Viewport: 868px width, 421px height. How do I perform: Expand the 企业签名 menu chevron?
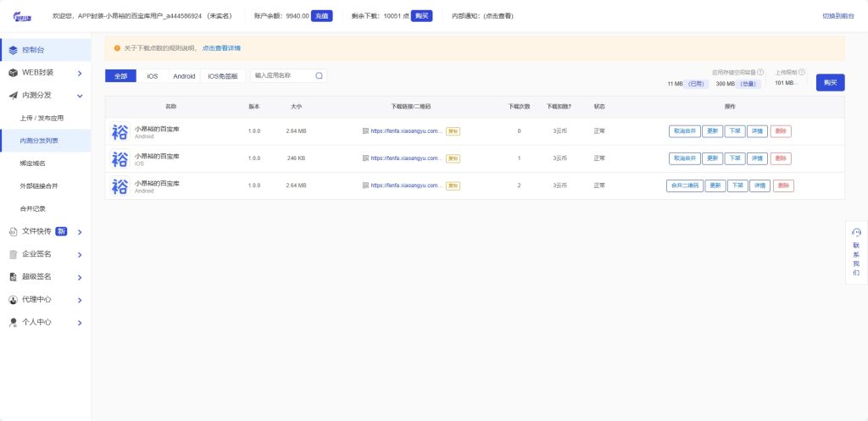point(80,255)
